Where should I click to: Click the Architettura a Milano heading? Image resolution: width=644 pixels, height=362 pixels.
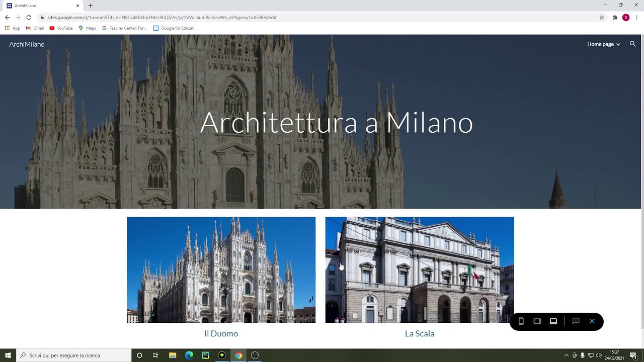pyautogui.click(x=337, y=122)
